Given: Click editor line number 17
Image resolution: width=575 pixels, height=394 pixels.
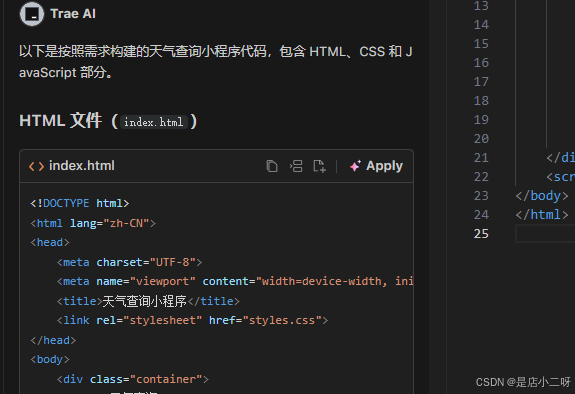Looking at the screenshot, I should (x=481, y=82).
